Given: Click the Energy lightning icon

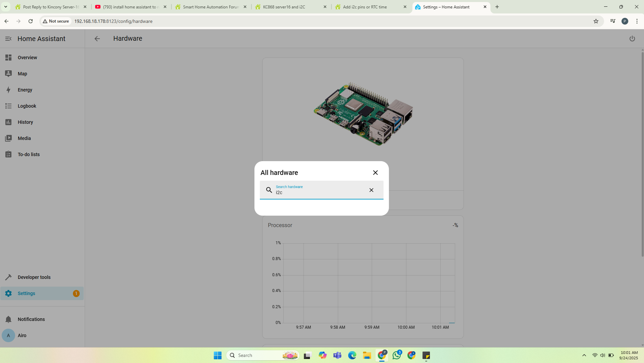Looking at the screenshot, I should coord(8,90).
